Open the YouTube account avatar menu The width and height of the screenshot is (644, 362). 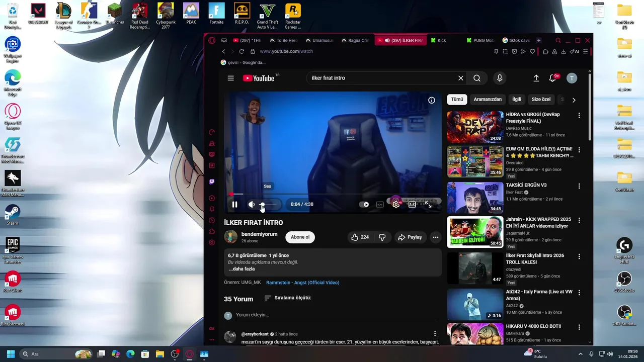click(572, 78)
